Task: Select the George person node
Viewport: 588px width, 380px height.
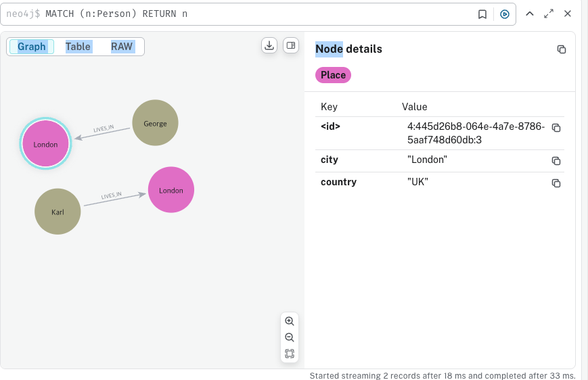Action: click(x=155, y=123)
